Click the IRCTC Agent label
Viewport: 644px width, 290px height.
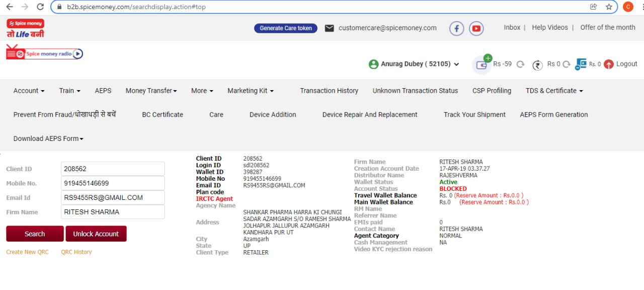point(214,199)
